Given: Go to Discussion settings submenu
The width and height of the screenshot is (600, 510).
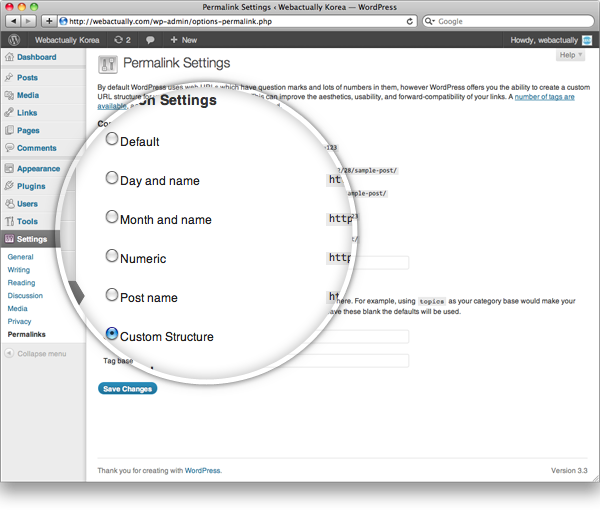Looking at the screenshot, I should coord(25,295).
